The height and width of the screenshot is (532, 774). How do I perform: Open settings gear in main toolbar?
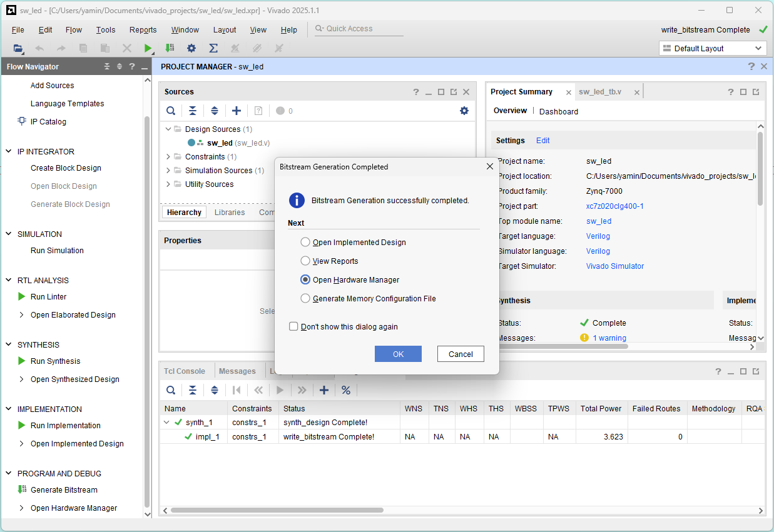point(191,48)
